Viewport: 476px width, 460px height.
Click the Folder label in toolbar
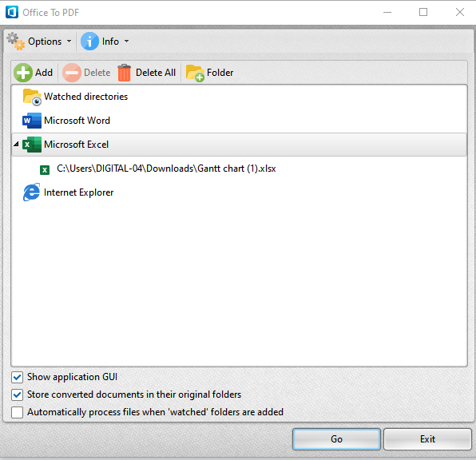[220, 73]
